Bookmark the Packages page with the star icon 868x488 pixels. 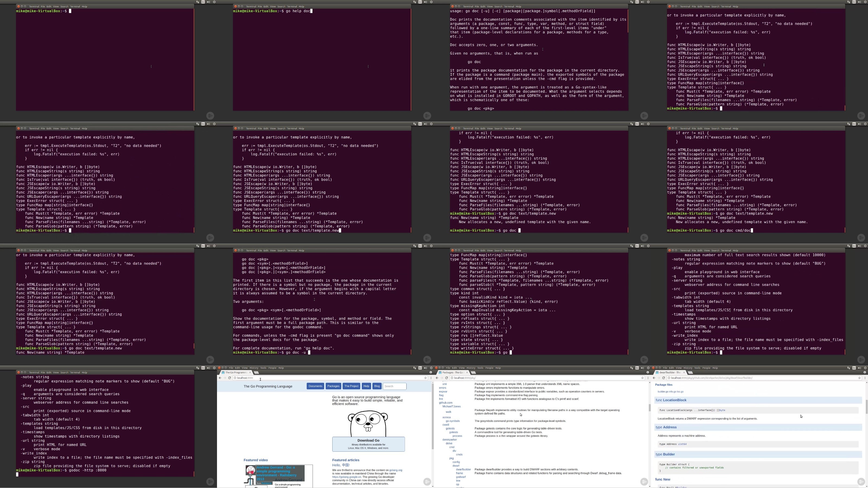pos(642,378)
